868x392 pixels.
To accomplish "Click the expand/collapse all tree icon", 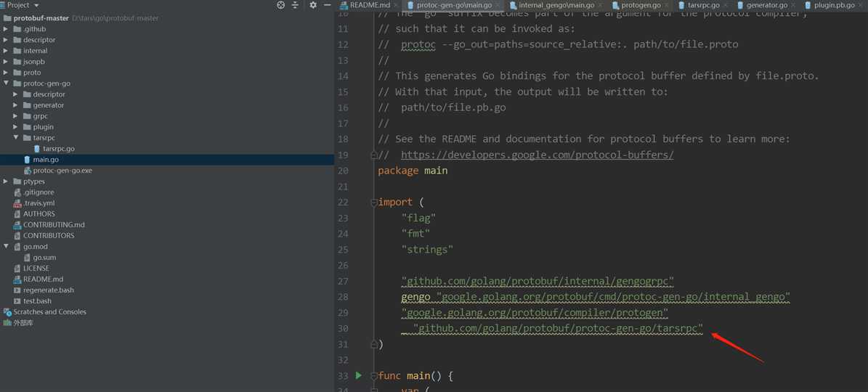I will coord(295,5).
